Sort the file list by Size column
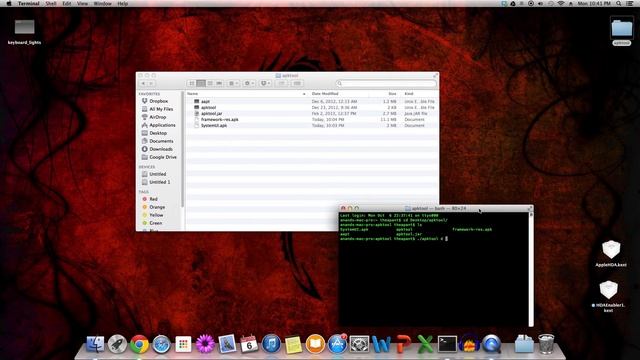640x360 pixels. pos(384,94)
